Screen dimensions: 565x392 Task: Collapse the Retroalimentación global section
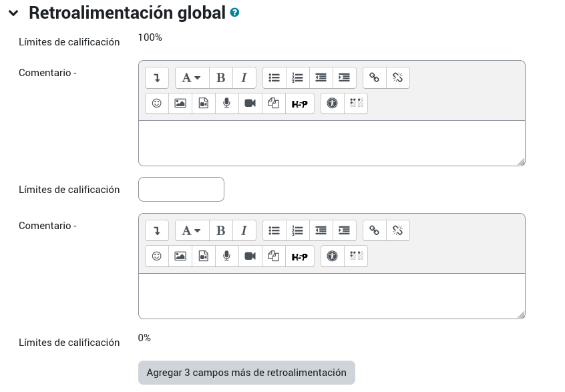click(x=13, y=13)
